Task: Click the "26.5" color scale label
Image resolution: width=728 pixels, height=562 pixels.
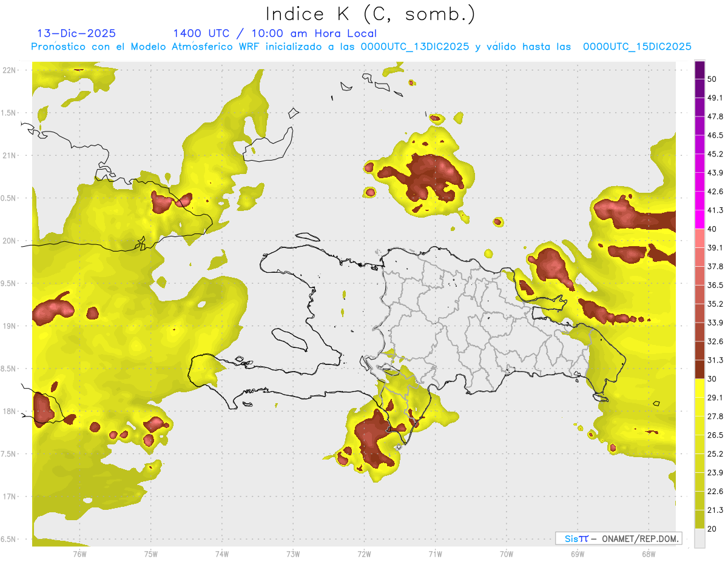Action: click(715, 435)
